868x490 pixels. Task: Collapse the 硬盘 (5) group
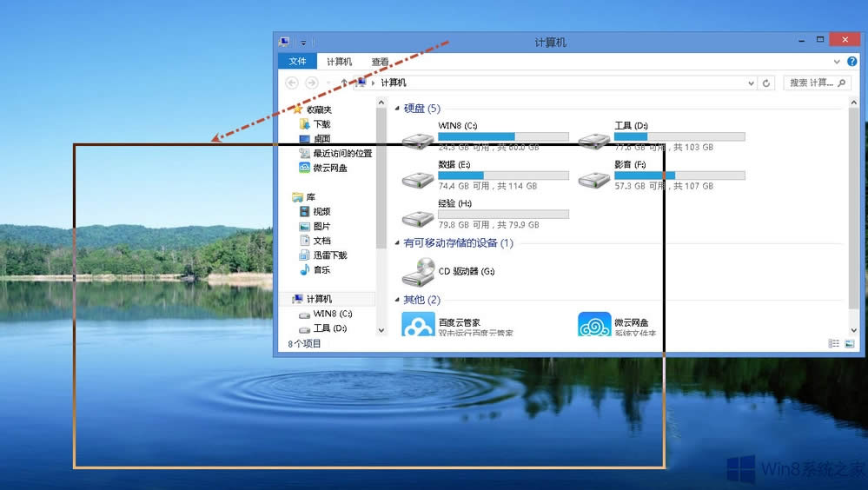(398, 109)
